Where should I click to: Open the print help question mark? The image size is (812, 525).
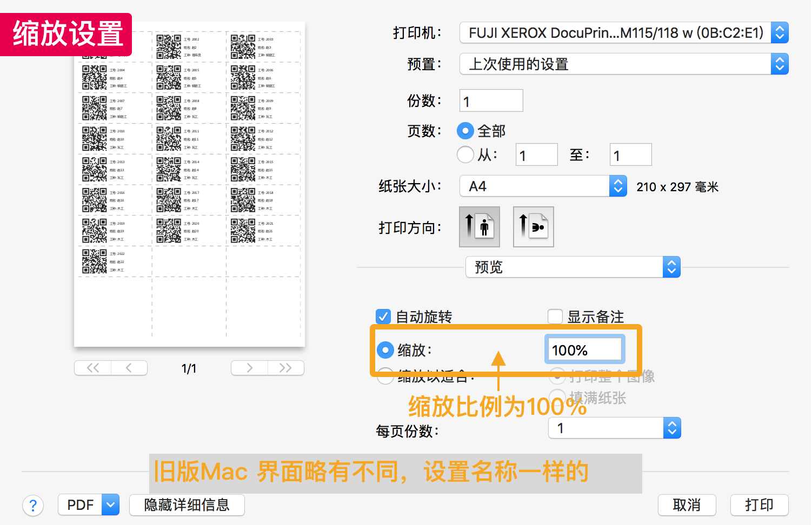[x=33, y=506]
